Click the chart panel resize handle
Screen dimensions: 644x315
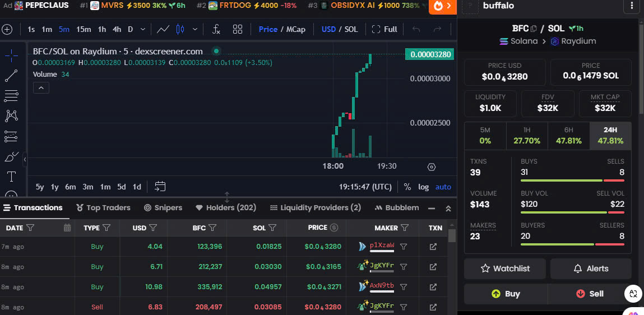click(x=226, y=196)
